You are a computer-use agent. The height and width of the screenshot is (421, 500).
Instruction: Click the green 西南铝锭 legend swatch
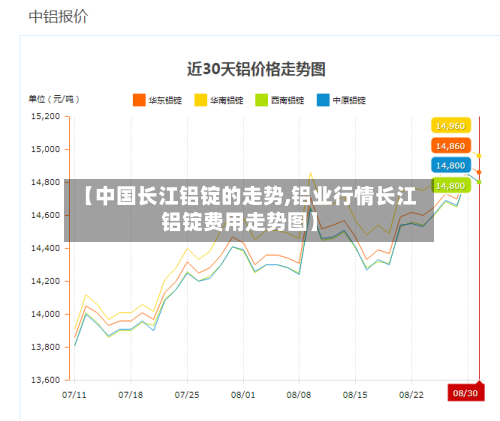pyautogui.click(x=261, y=100)
